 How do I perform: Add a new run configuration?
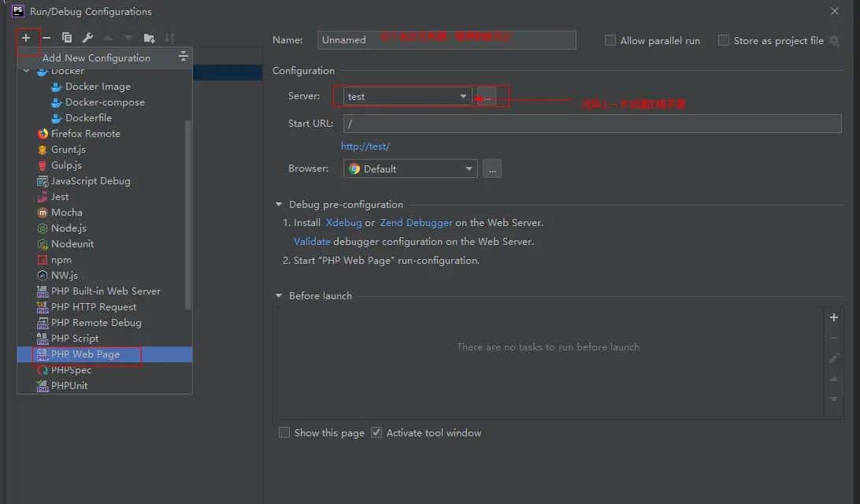click(x=27, y=37)
